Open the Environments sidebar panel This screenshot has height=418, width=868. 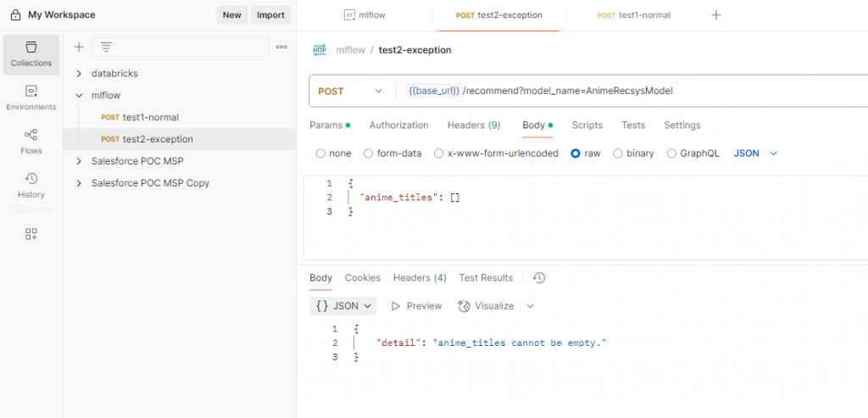coord(31,98)
